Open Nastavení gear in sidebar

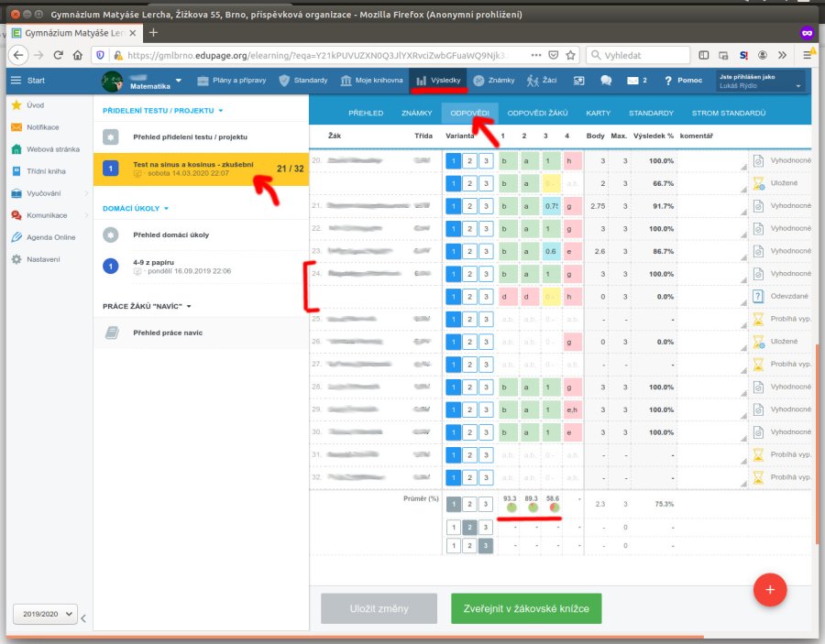[x=42, y=259]
